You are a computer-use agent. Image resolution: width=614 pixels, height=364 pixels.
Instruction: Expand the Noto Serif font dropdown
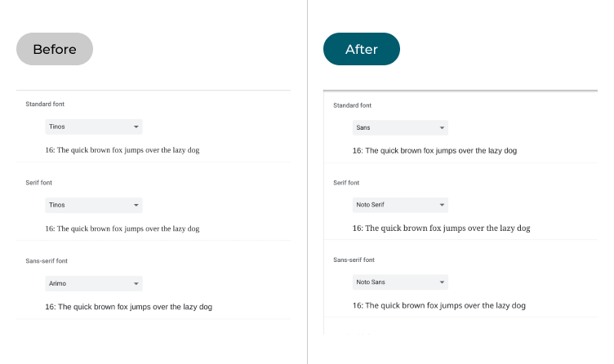(400, 205)
